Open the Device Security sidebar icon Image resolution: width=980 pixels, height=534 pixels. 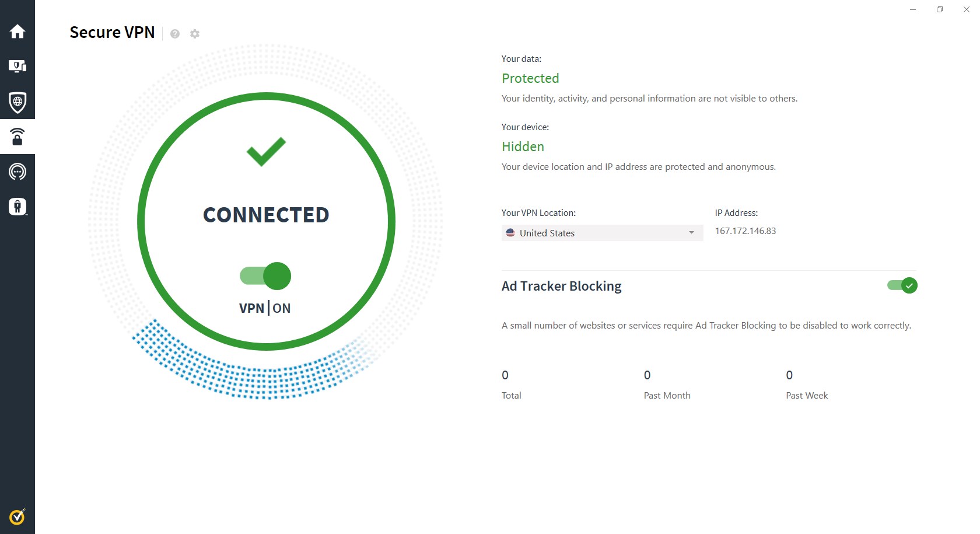point(17,67)
